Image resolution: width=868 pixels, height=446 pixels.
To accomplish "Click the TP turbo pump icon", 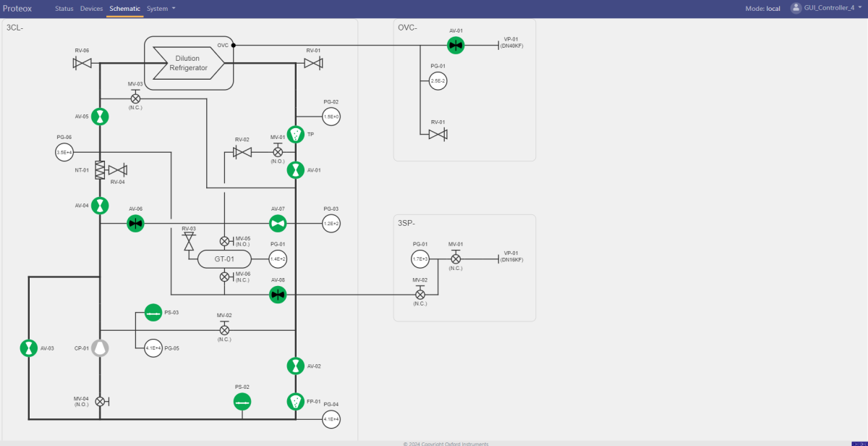I will (295, 134).
